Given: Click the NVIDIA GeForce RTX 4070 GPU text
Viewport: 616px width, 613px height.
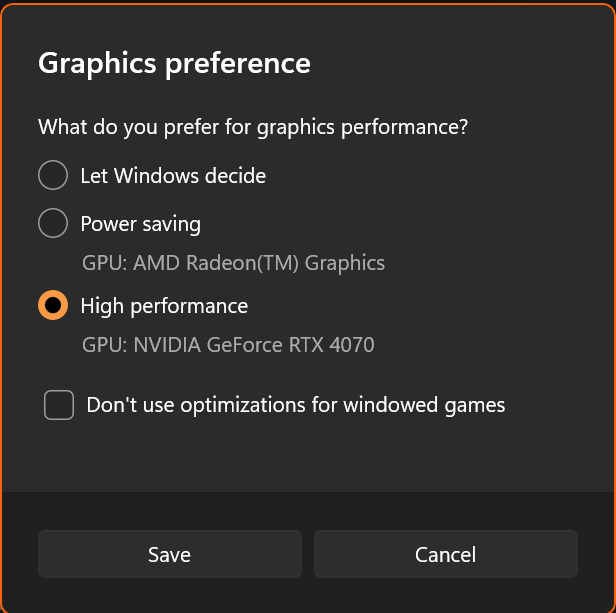Looking at the screenshot, I should [228, 345].
